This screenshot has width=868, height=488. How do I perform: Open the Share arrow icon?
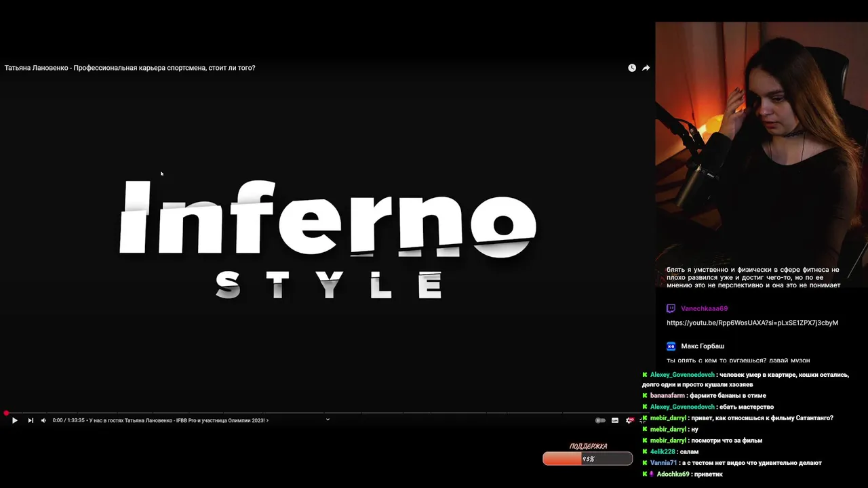tap(646, 68)
